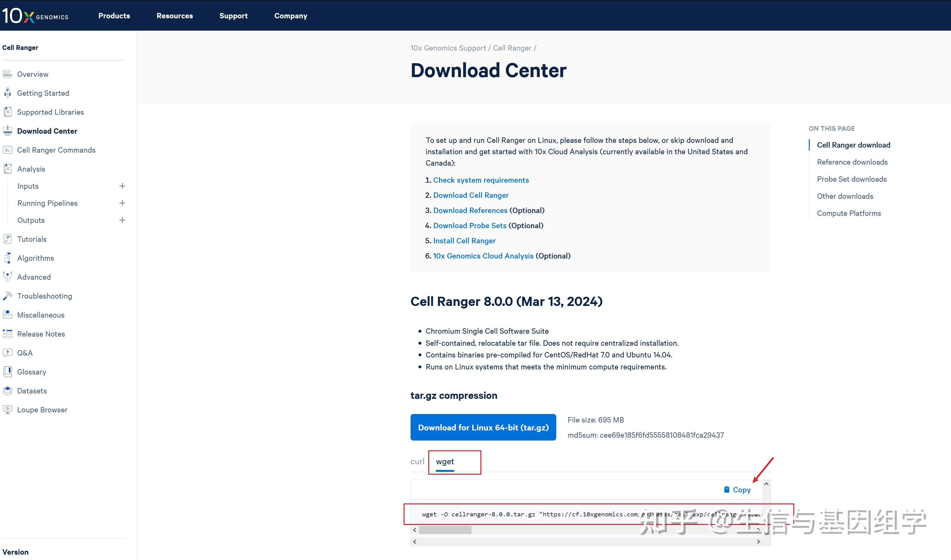
Task: Select the Download Center sidebar icon
Action: [8, 131]
